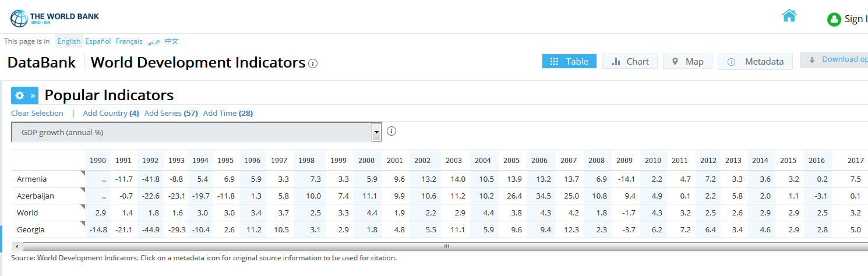Viewport: 868px width, 276px height.
Task: Click the Clear Selection link
Action: point(37,113)
